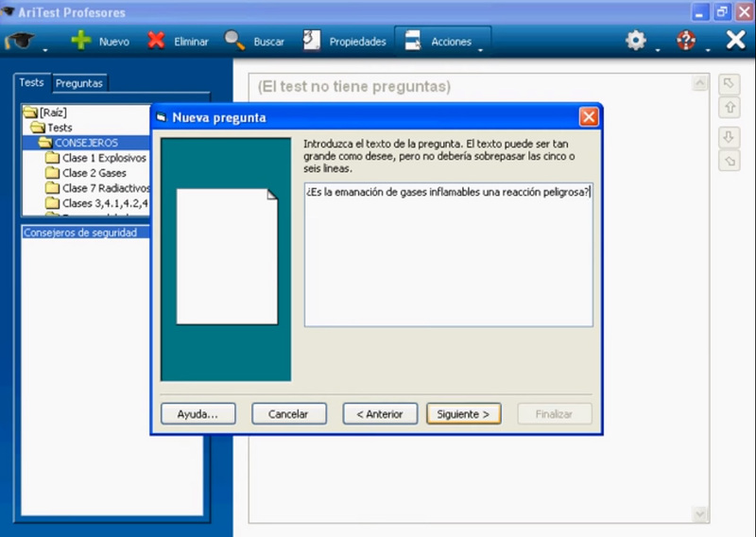The width and height of the screenshot is (756, 537).
Task: Click the magnifying glass Buscar icon
Action: [x=234, y=41]
